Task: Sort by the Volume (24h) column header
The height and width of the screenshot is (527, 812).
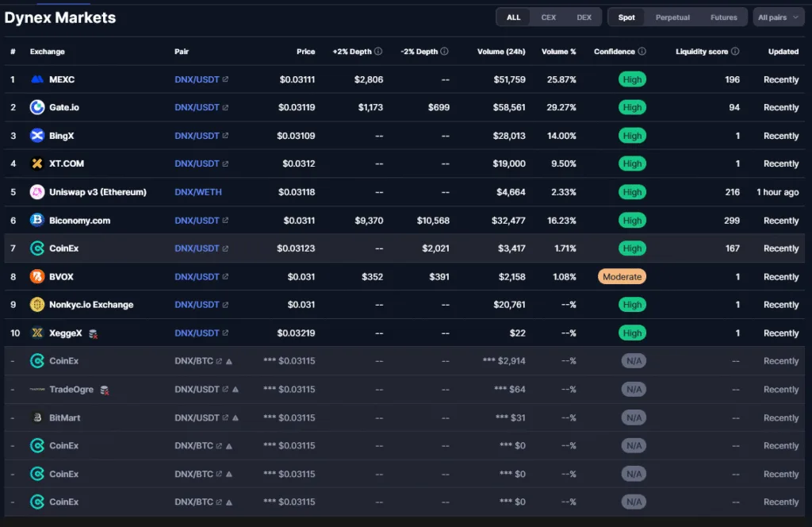Action: (x=501, y=52)
